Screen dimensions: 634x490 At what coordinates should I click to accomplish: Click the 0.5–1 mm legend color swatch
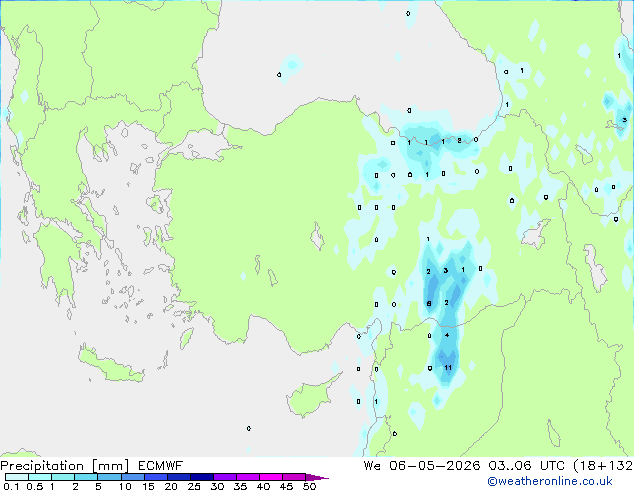tap(40, 477)
